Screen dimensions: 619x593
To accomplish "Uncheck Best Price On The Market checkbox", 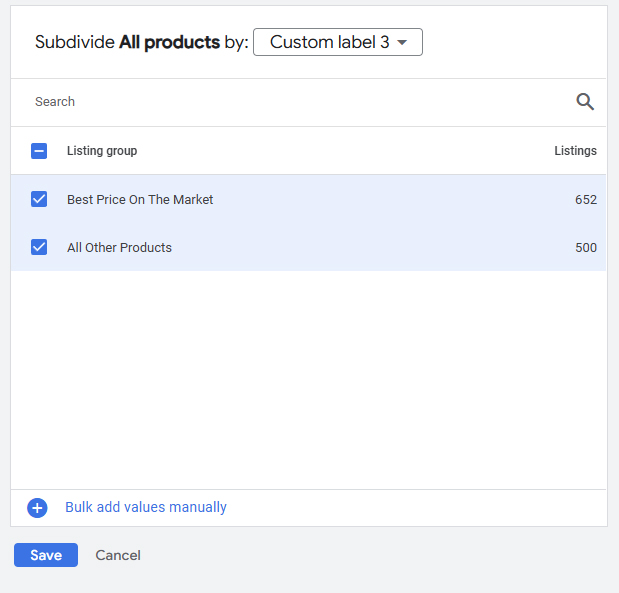I will [39, 199].
